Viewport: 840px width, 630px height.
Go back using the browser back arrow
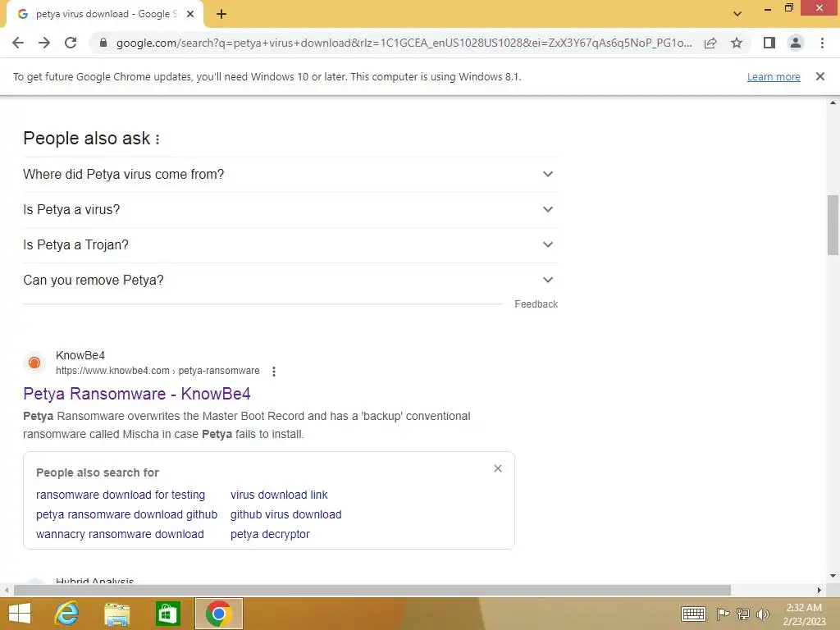pos(18,43)
